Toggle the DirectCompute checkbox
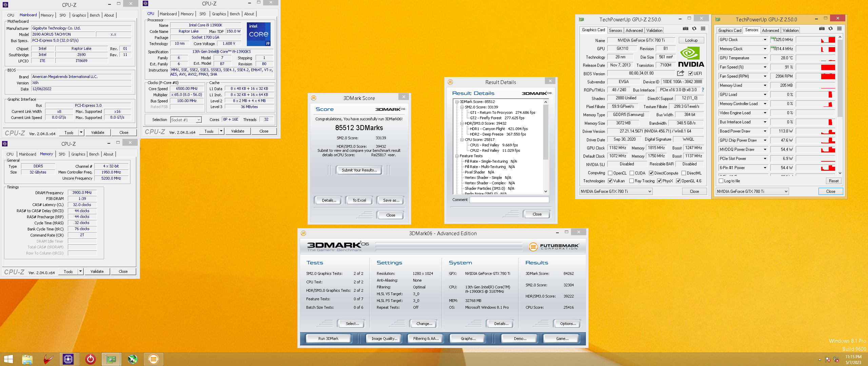The width and height of the screenshot is (868, 366). (651, 173)
